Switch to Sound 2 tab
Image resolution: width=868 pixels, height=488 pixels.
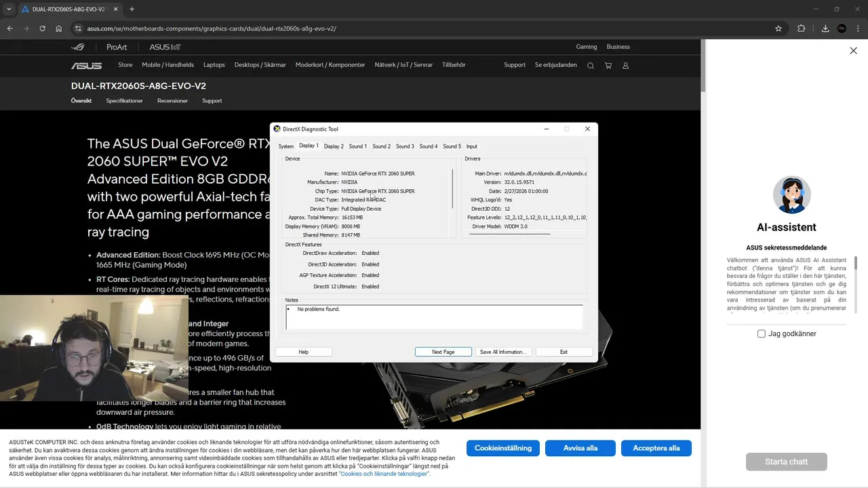tap(381, 146)
